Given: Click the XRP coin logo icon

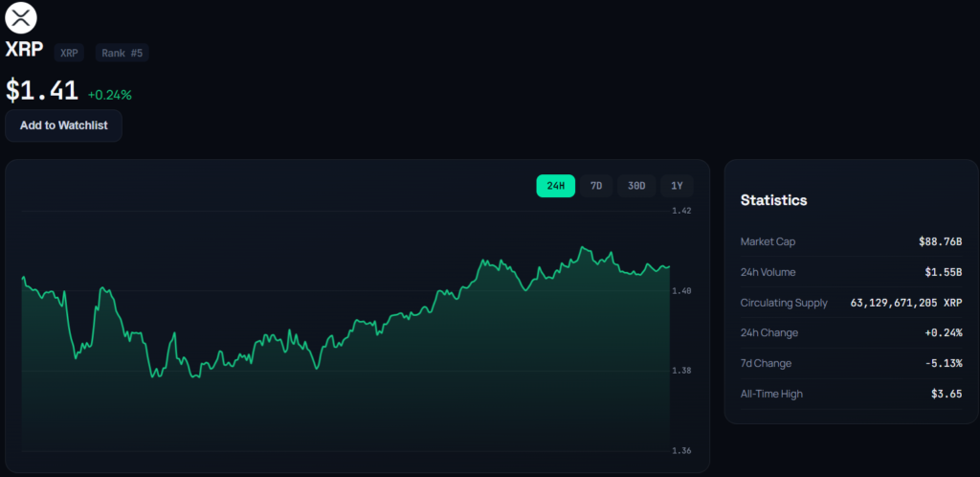Looking at the screenshot, I should (21, 17).
